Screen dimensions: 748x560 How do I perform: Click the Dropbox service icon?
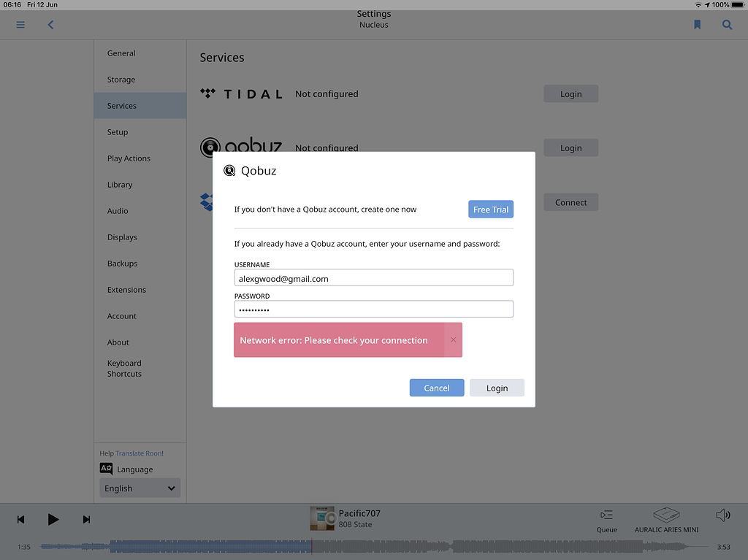click(207, 202)
